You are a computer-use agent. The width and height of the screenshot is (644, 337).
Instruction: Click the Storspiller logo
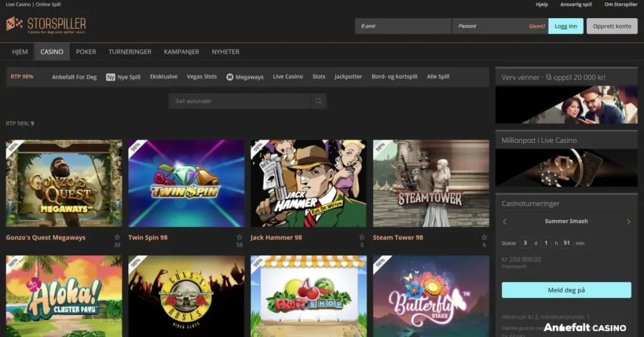tap(46, 25)
